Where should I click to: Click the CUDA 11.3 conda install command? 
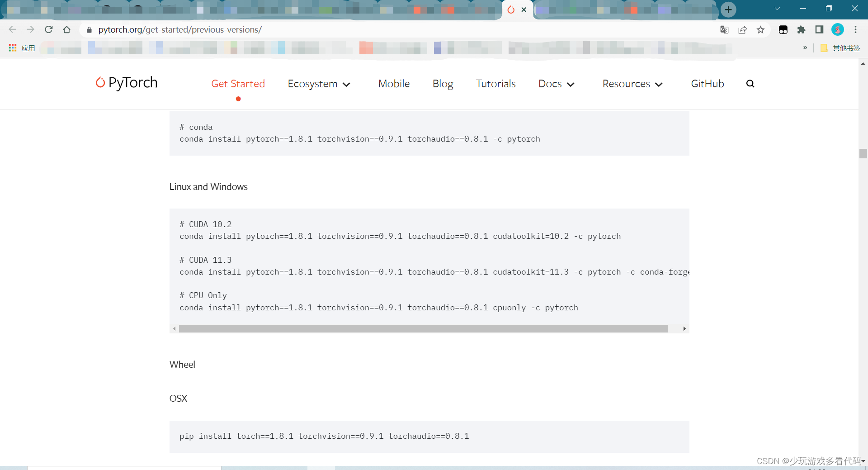[434, 272]
